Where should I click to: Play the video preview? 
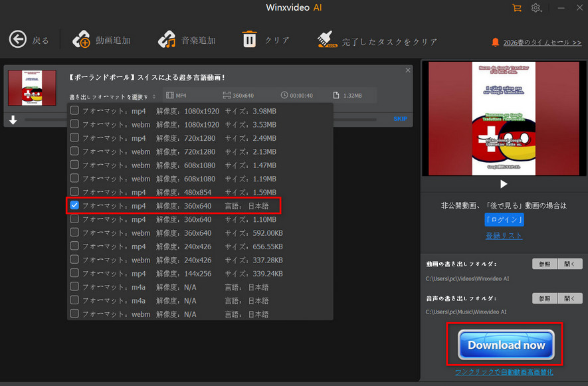(x=504, y=184)
